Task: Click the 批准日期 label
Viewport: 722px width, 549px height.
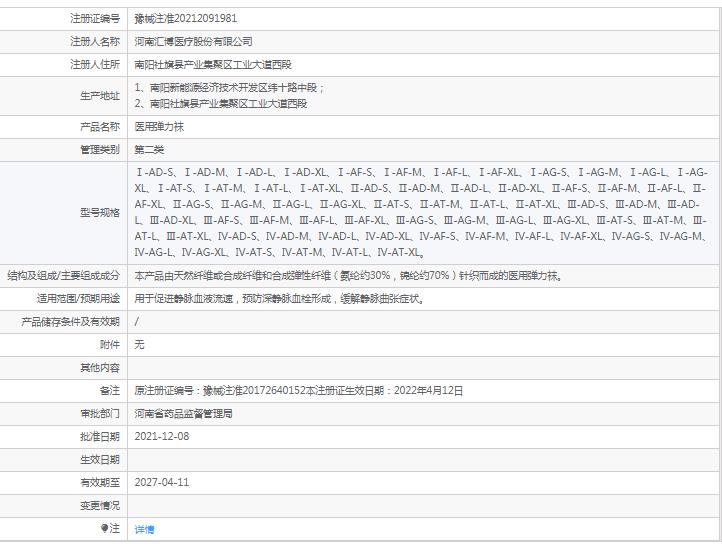Action: point(100,437)
